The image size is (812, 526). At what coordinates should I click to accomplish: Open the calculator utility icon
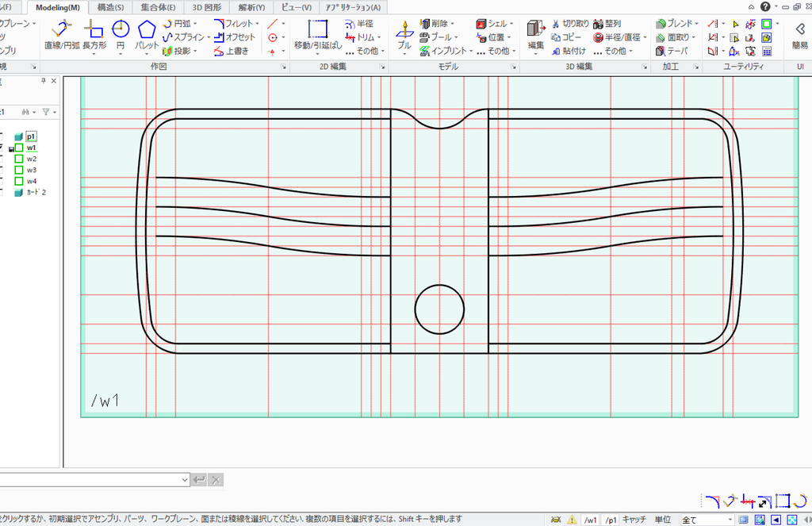[x=767, y=51]
